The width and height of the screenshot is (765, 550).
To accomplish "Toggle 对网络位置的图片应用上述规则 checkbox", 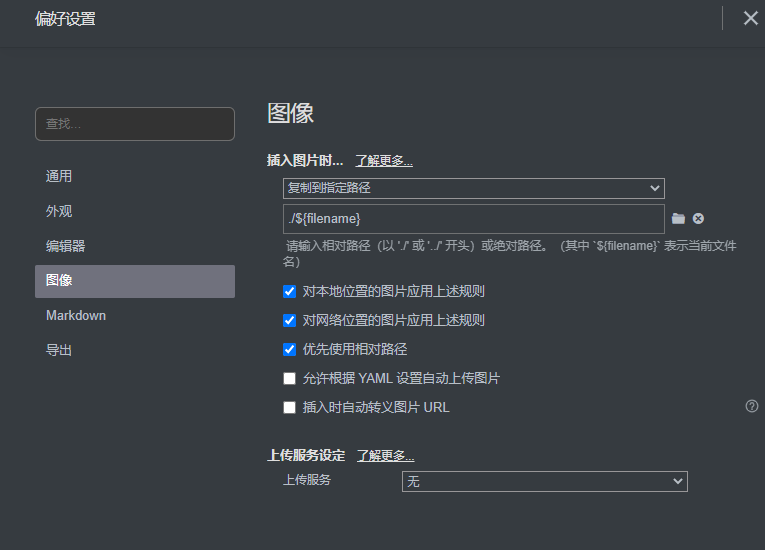I will click(x=290, y=321).
